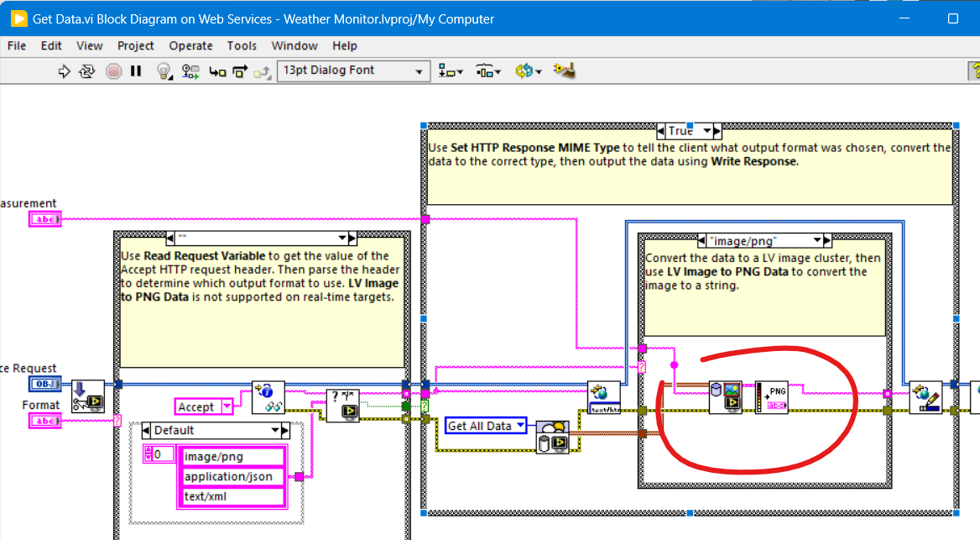
Task: Toggle Highlight Execution lightbulb
Action: tap(164, 71)
